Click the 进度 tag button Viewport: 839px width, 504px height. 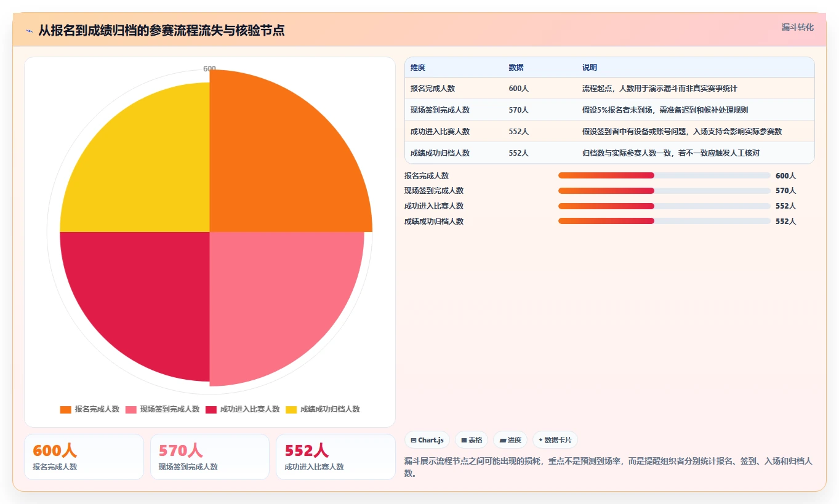(510, 440)
